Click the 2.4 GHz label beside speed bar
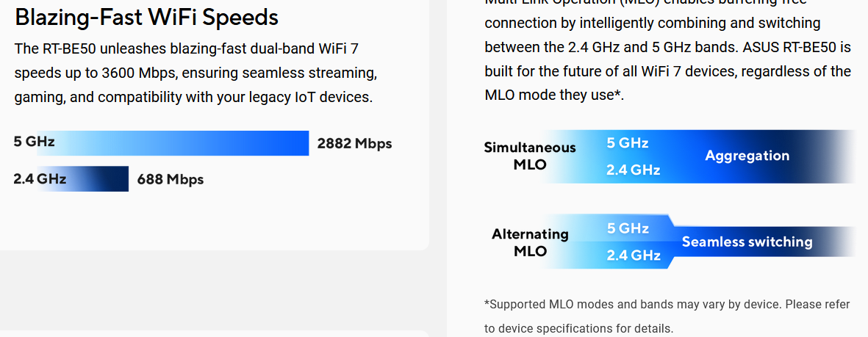This screenshot has height=337, width=868. [x=40, y=178]
